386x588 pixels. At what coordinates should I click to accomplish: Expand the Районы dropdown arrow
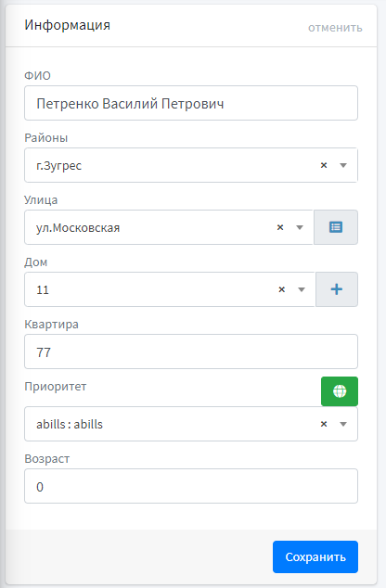[x=343, y=165]
